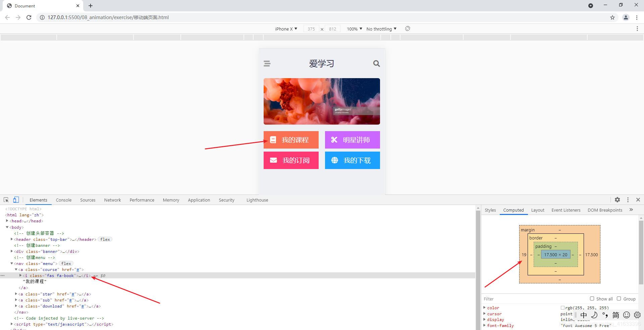This screenshot has height=330, width=644.
Task: Open the hamburger menu in the mobile page
Action: [267, 64]
